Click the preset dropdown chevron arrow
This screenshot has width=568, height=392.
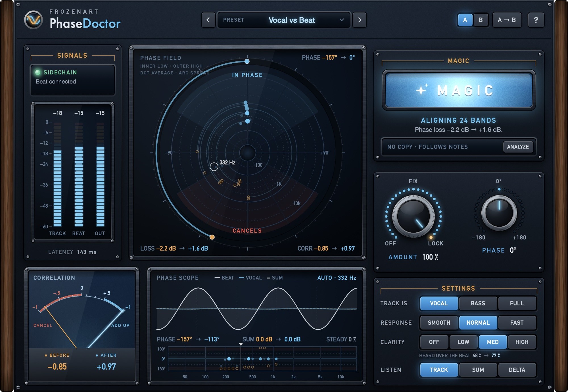coord(342,20)
